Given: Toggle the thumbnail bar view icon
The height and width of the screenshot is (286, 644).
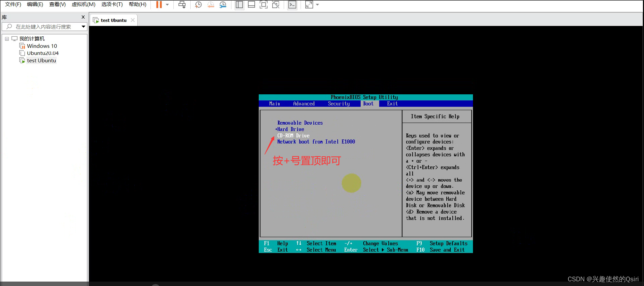Looking at the screenshot, I should [251, 4].
